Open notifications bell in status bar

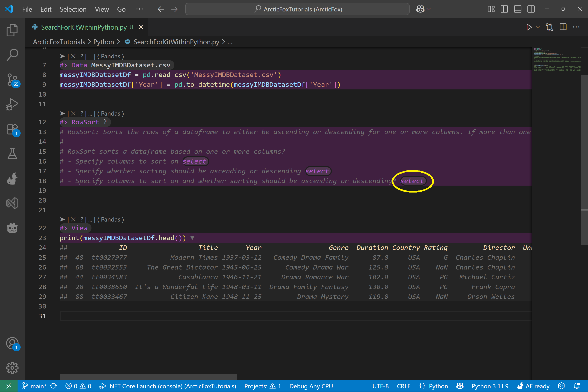[x=577, y=386]
